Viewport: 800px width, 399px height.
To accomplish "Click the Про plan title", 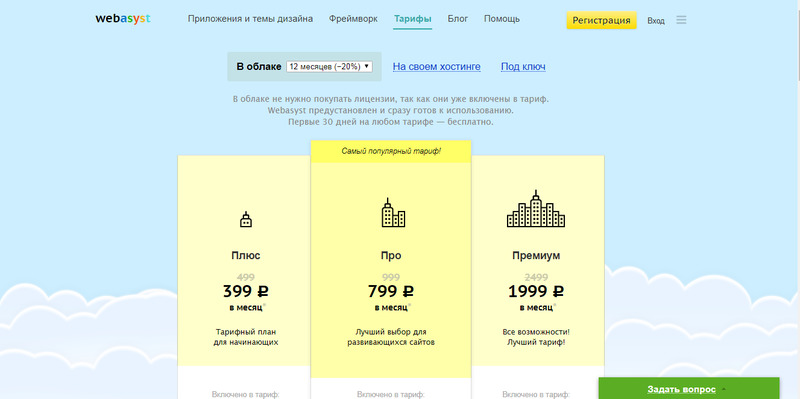I will click(x=391, y=256).
